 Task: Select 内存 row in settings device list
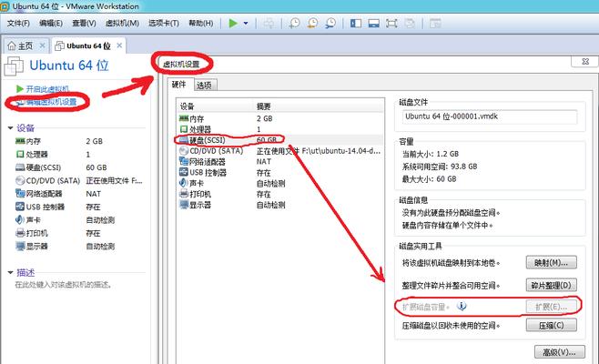coord(280,119)
